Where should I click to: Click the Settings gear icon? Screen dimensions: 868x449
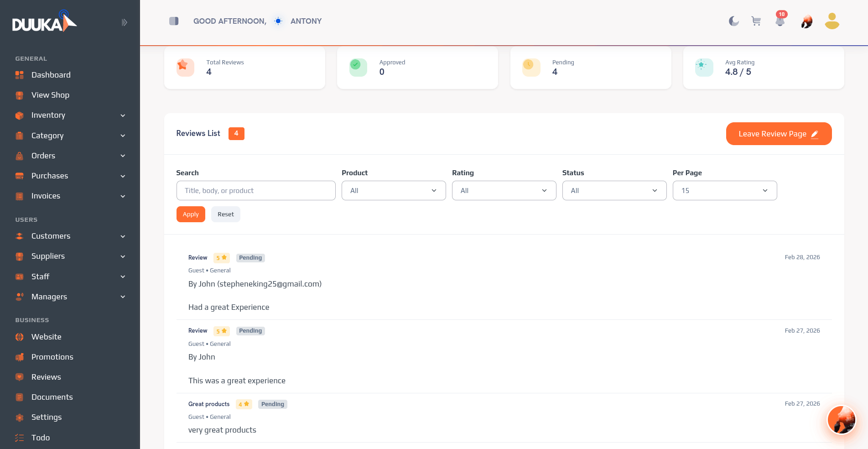tap(19, 418)
